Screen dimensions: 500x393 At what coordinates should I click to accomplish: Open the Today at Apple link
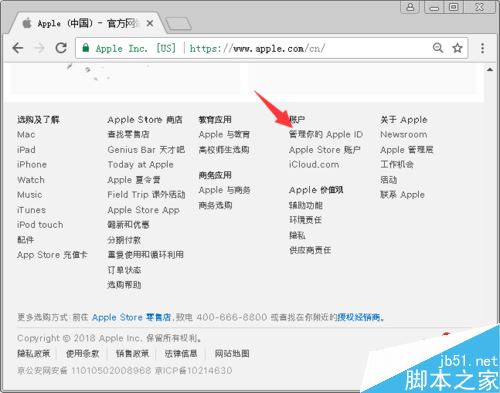pos(140,165)
